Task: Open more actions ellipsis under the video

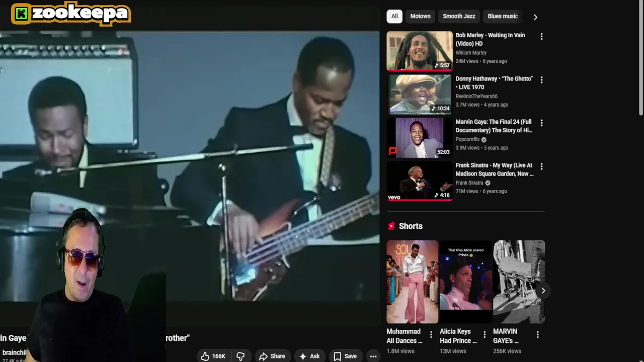Action: pyautogui.click(x=373, y=356)
